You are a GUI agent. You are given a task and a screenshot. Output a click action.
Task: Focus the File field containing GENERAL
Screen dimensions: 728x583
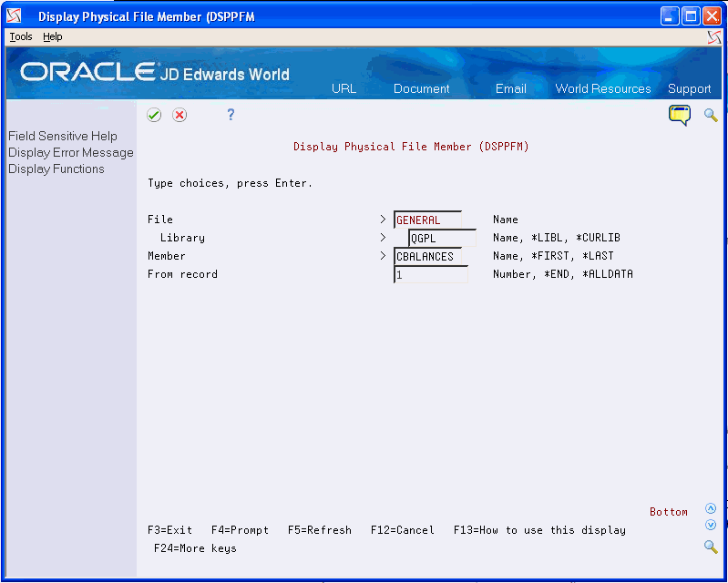tap(427, 220)
